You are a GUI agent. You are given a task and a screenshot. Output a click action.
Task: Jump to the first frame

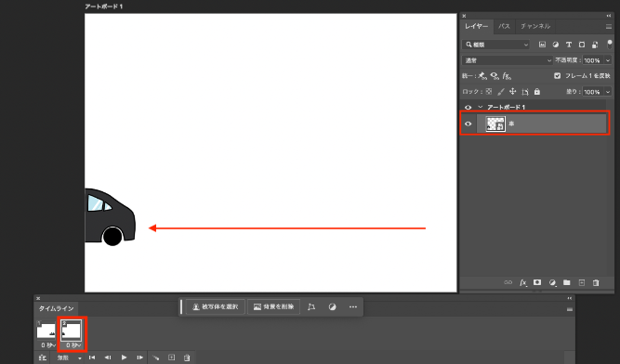(92, 357)
